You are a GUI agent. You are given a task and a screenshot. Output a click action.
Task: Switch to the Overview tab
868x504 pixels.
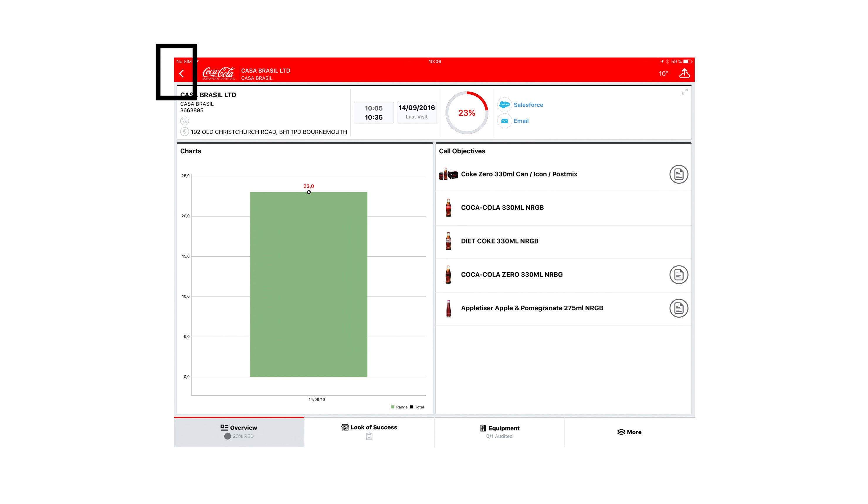[x=239, y=432]
